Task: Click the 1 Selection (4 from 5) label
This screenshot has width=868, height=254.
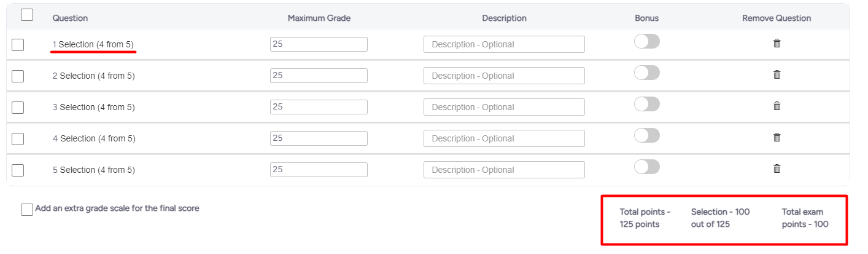Action: [x=93, y=44]
